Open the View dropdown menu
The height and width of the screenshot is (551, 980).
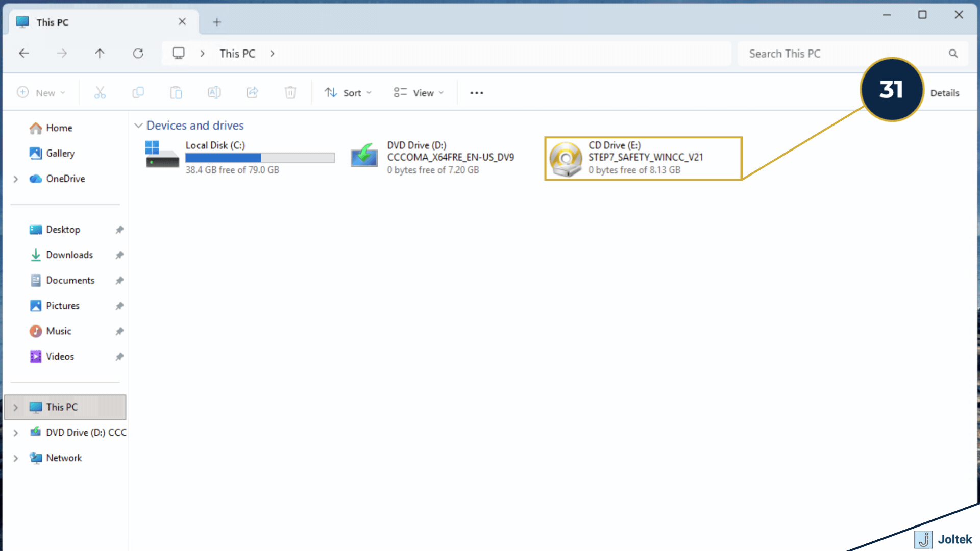pos(419,93)
